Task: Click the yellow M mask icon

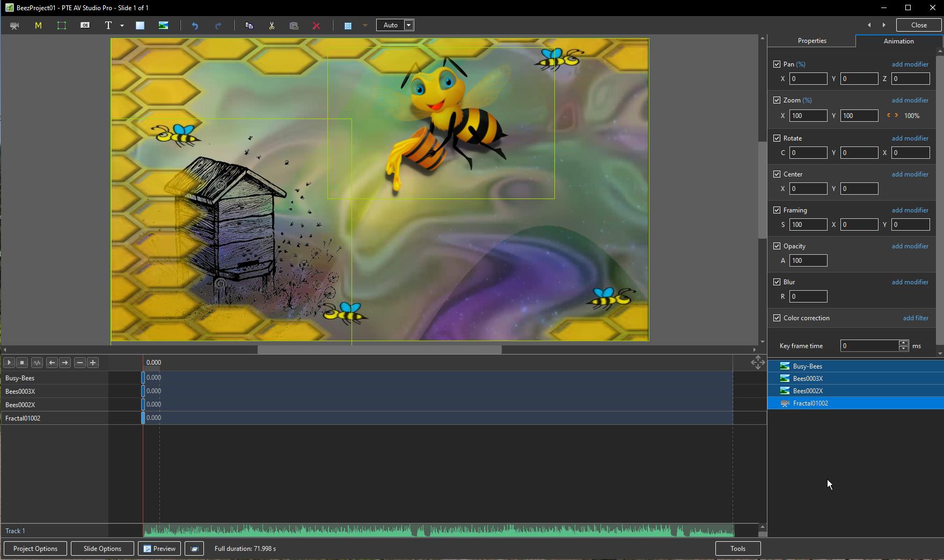Action: click(38, 25)
